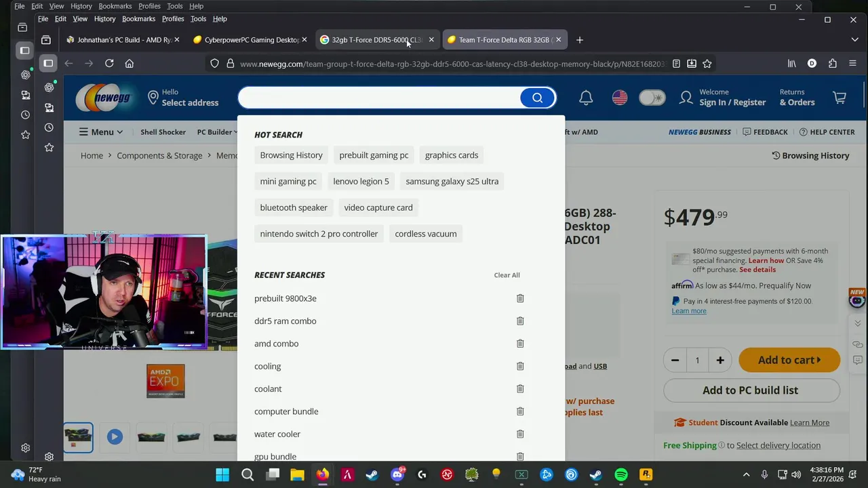Delete the 'coolant' recent search
The image size is (868, 488).
click(x=520, y=388)
